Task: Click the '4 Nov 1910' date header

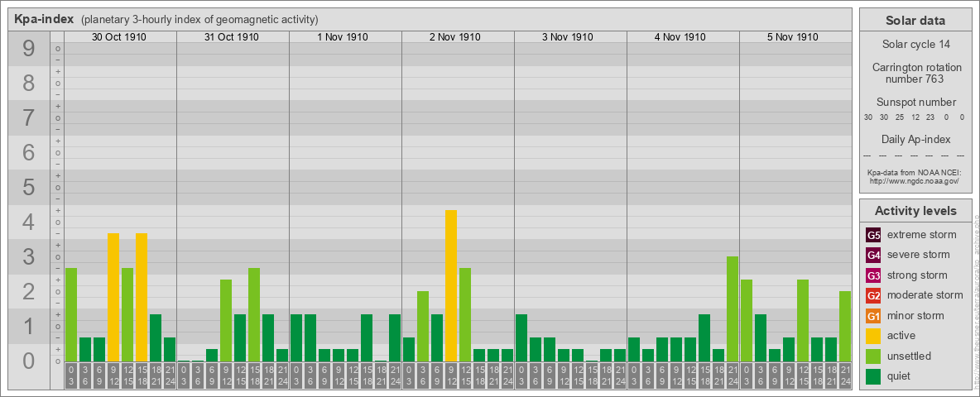Action: [x=680, y=37]
